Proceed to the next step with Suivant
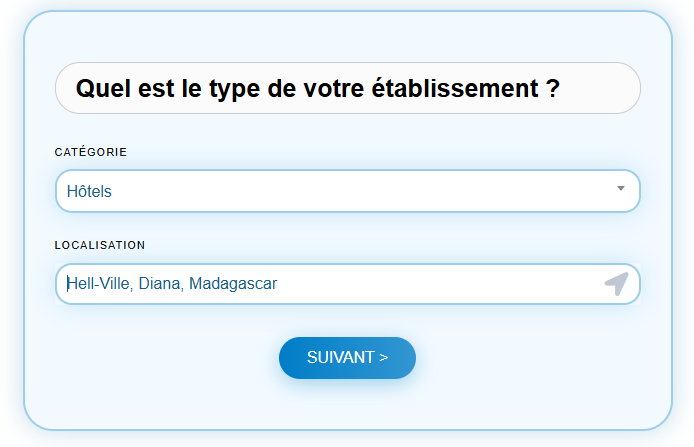 click(x=347, y=358)
